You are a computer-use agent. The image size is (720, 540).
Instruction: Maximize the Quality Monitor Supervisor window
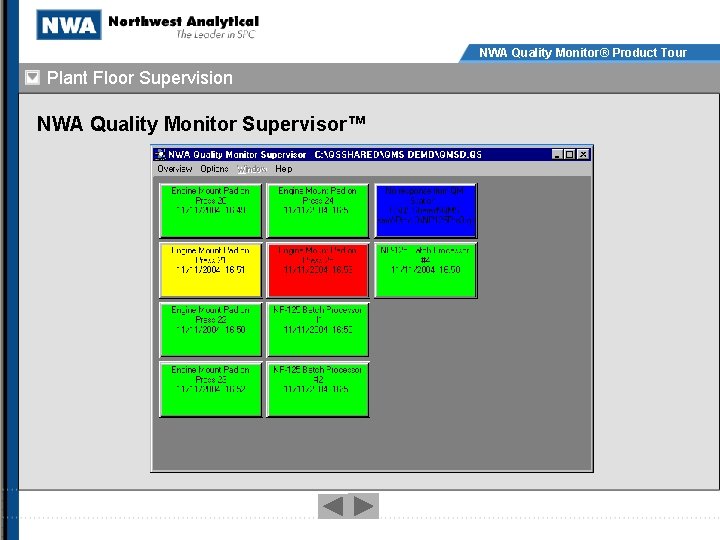click(x=569, y=154)
